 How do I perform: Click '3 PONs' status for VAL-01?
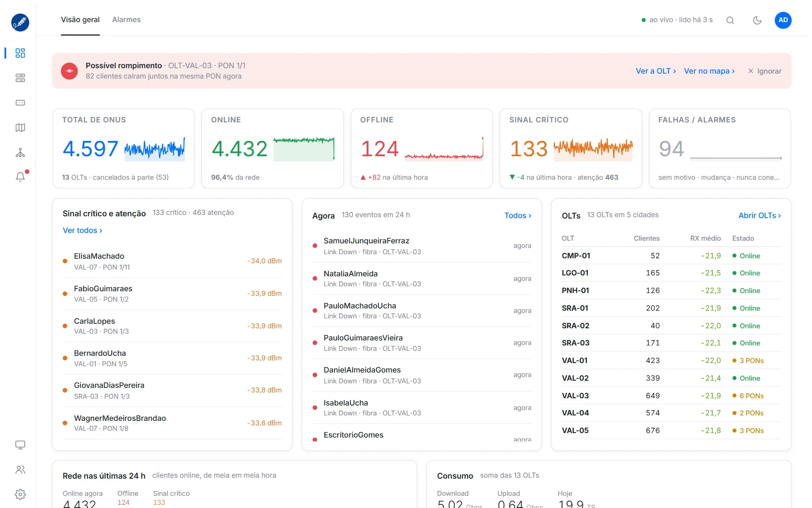click(x=748, y=360)
